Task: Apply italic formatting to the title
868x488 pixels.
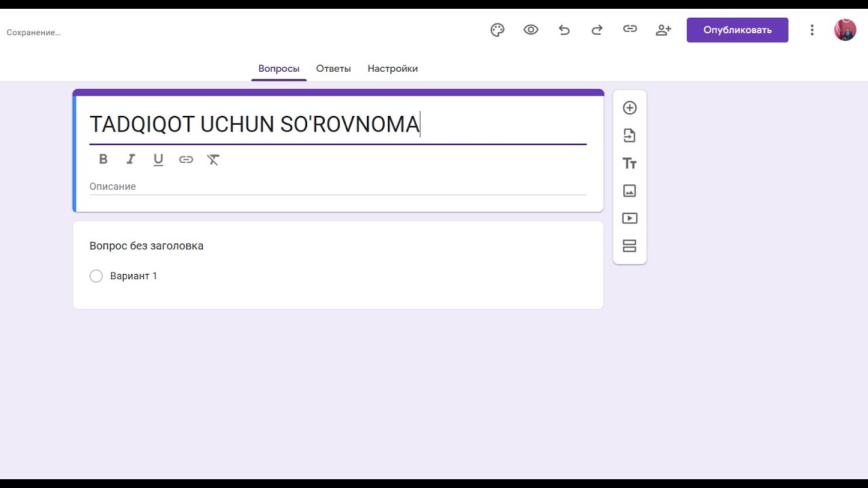Action: point(131,159)
